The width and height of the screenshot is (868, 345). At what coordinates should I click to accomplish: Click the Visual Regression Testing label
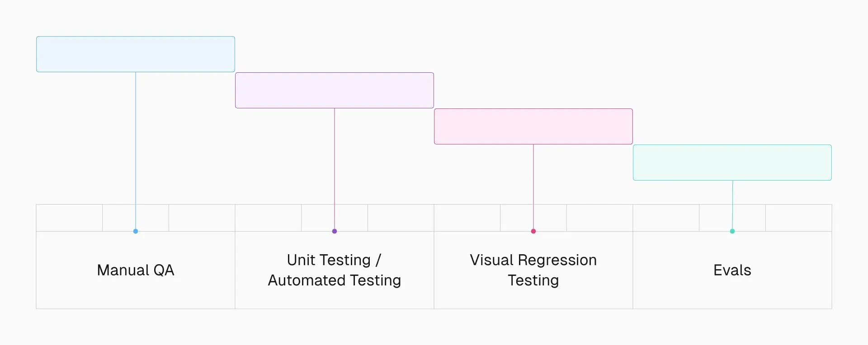(x=533, y=270)
